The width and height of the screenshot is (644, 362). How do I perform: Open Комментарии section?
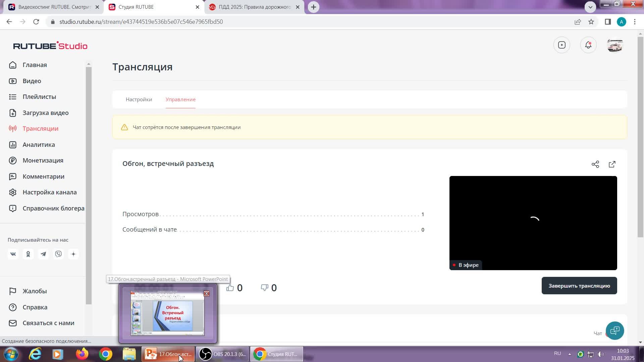[37, 177]
